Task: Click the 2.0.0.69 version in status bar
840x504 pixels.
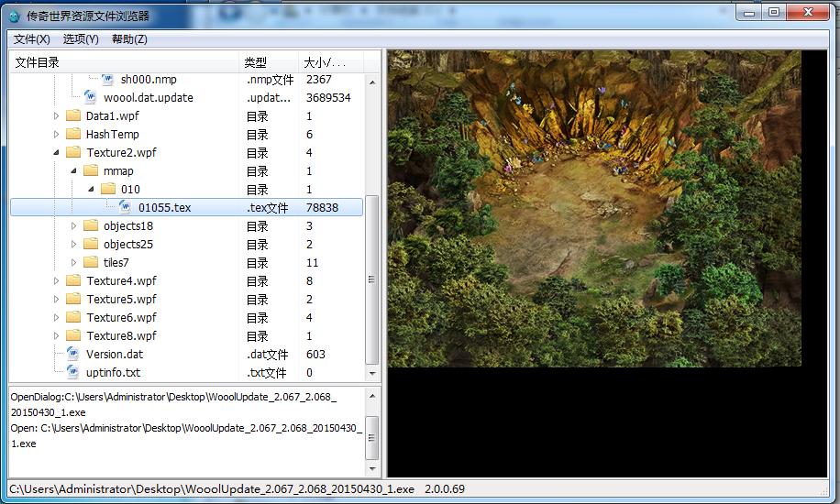Action: point(445,489)
